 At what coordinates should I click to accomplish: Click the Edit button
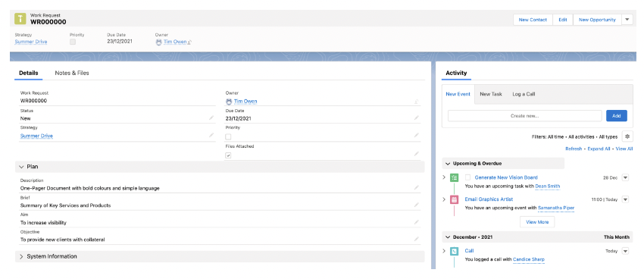click(x=563, y=19)
